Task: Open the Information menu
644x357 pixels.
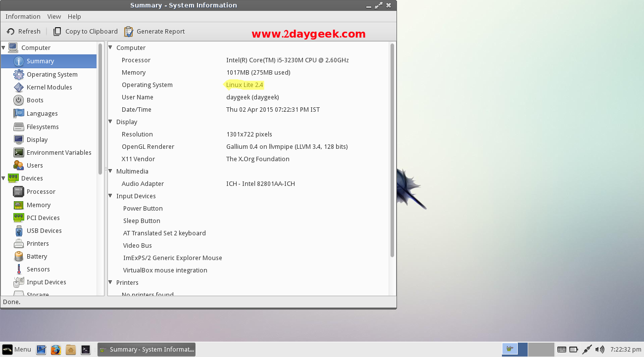Action: pos(23,17)
